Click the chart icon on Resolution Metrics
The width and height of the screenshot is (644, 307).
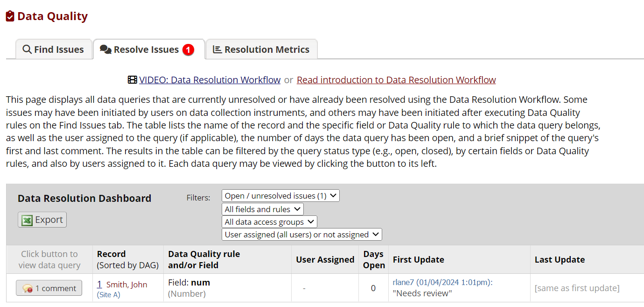pos(217,50)
